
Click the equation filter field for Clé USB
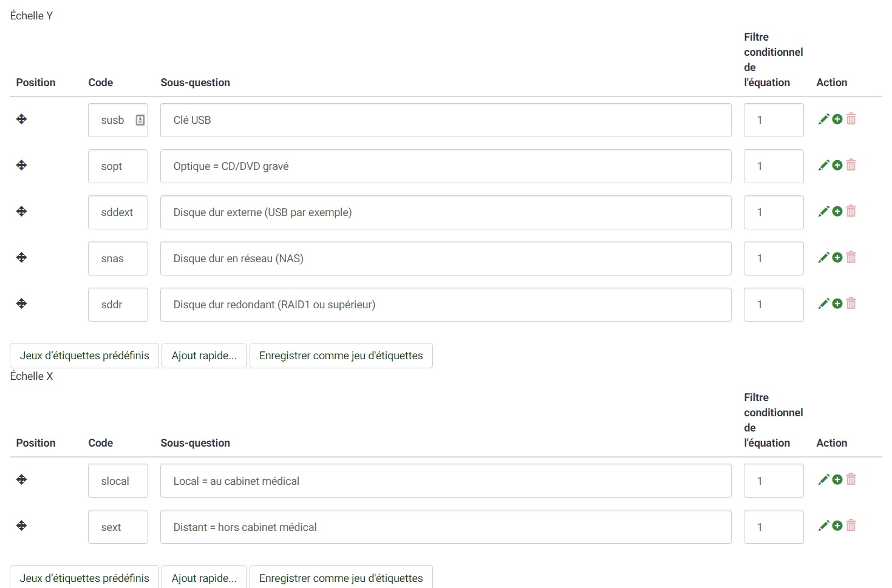(x=773, y=120)
